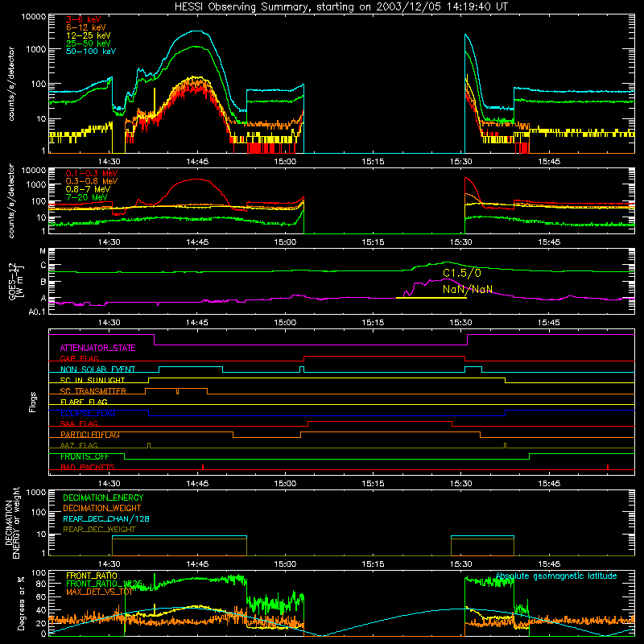Click the 0.3-0.8 MeV legend label
Image resolution: width=644 pixels, height=644 pixels.
92,181
